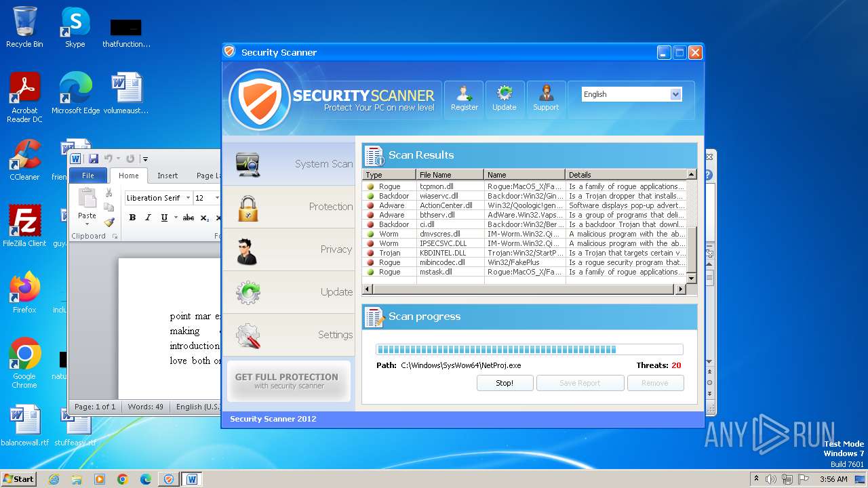Screen dimensions: 868x488
Task: Click Page: 1 of 1 in Word status bar
Action: tap(95, 407)
